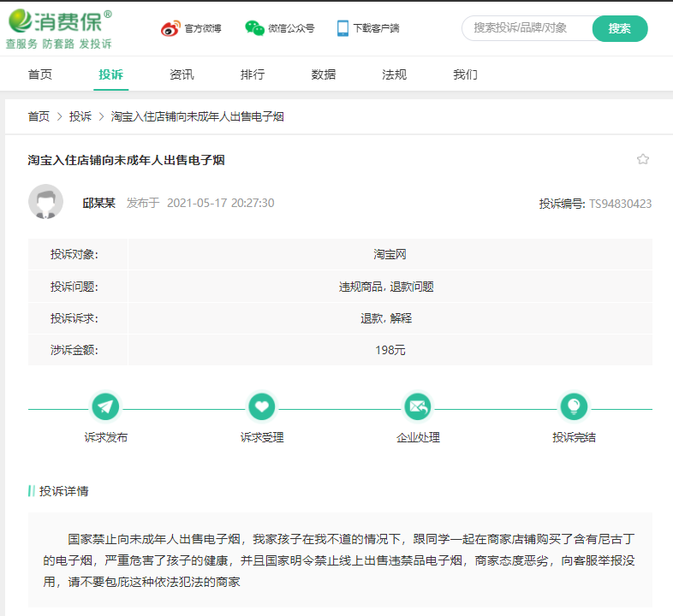Click the 违规商品, 退款问题 value
673x616 pixels.
386,287
